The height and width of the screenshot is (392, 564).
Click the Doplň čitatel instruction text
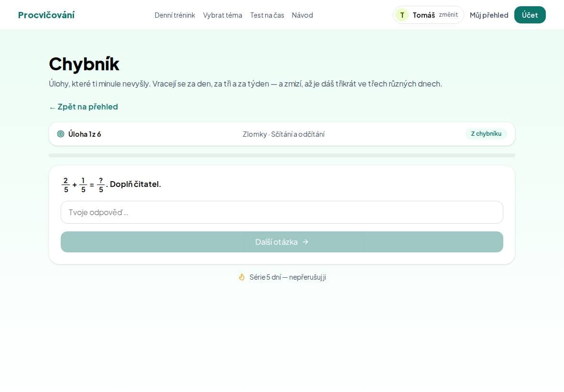135,184
